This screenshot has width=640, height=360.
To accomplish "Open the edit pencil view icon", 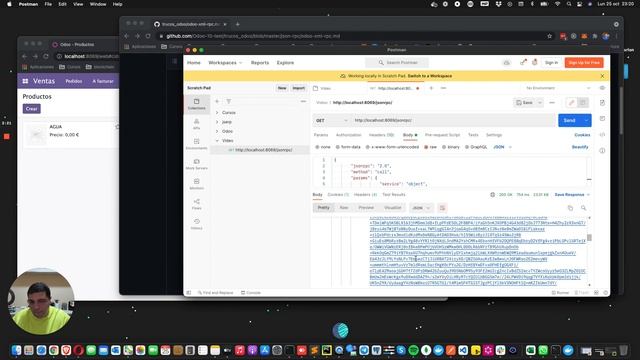I will pyautogui.click(x=571, y=102).
